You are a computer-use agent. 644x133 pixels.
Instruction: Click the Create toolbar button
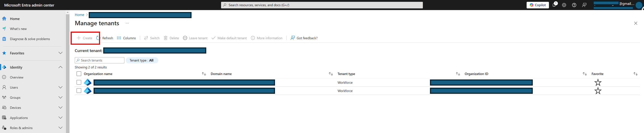(85, 38)
